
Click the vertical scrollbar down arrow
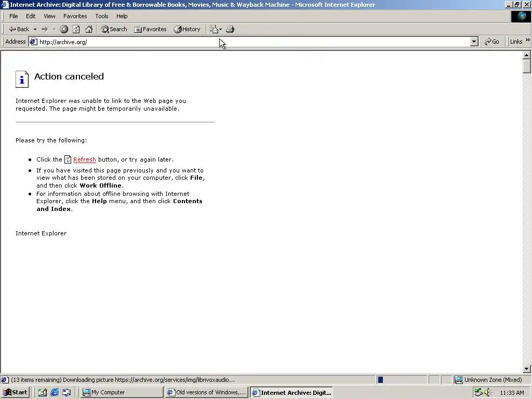click(x=526, y=369)
